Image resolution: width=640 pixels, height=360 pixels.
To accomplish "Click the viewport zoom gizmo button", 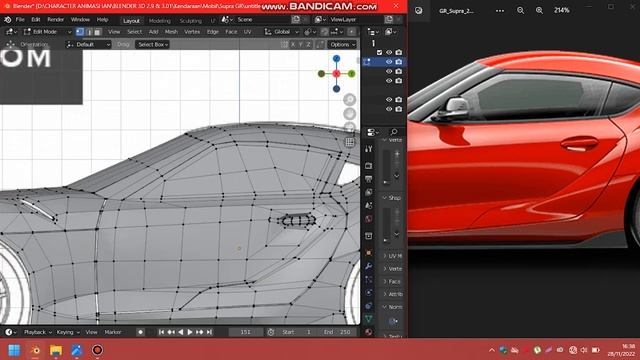I will [x=349, y=100].
